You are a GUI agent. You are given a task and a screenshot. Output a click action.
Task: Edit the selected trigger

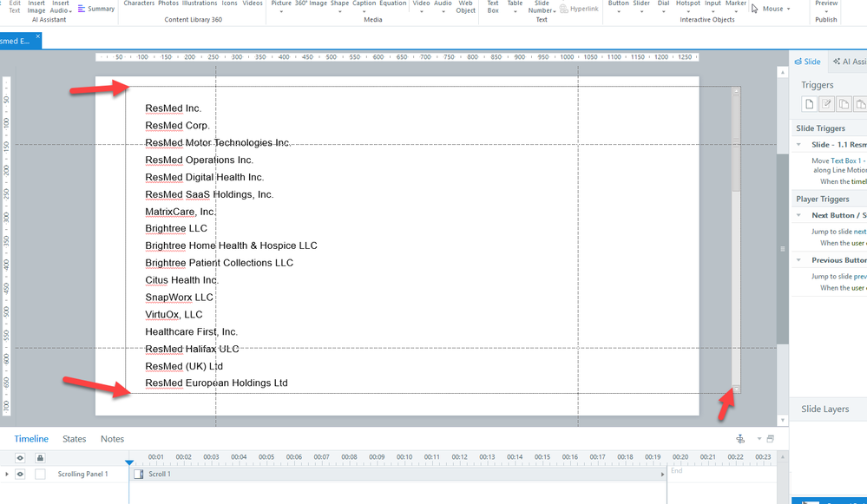pyautogui.click(x=826, y=104)
